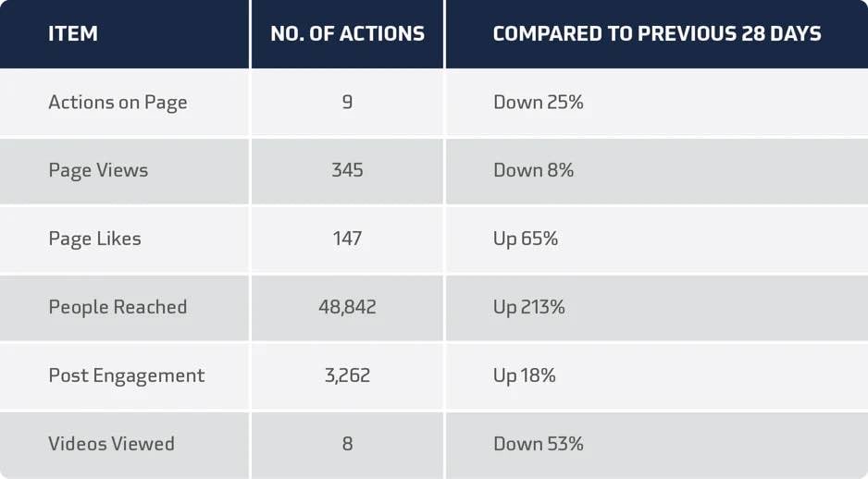Click the 48,842 People Reached value
Screen dimensions: 868x479
[347, 307]
